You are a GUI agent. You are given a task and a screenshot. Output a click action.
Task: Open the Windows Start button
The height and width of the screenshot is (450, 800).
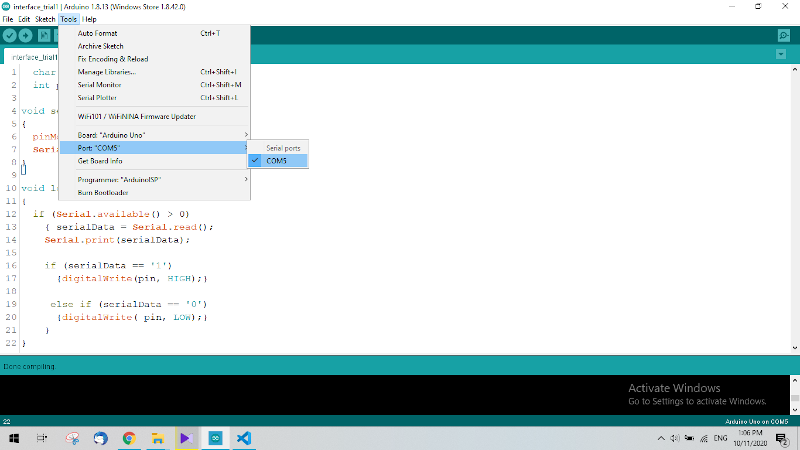(x=14, y=438)
